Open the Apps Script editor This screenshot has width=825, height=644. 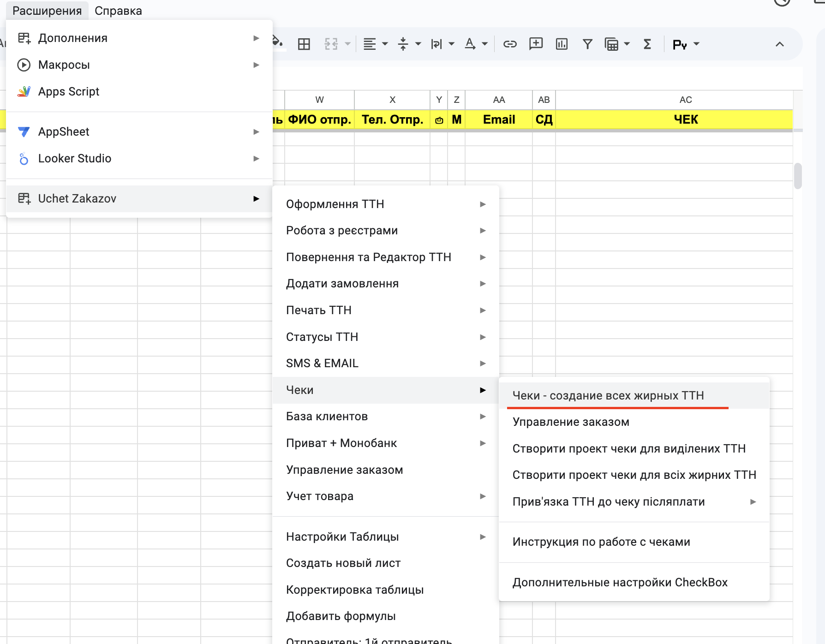point(69,91)
